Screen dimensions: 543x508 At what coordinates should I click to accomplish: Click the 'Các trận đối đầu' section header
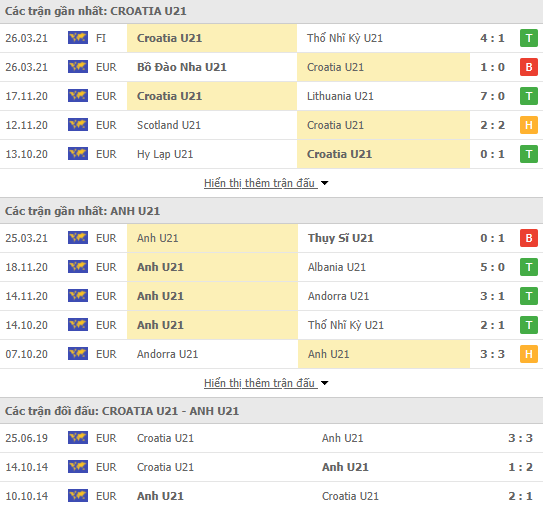tap(122, 411)
